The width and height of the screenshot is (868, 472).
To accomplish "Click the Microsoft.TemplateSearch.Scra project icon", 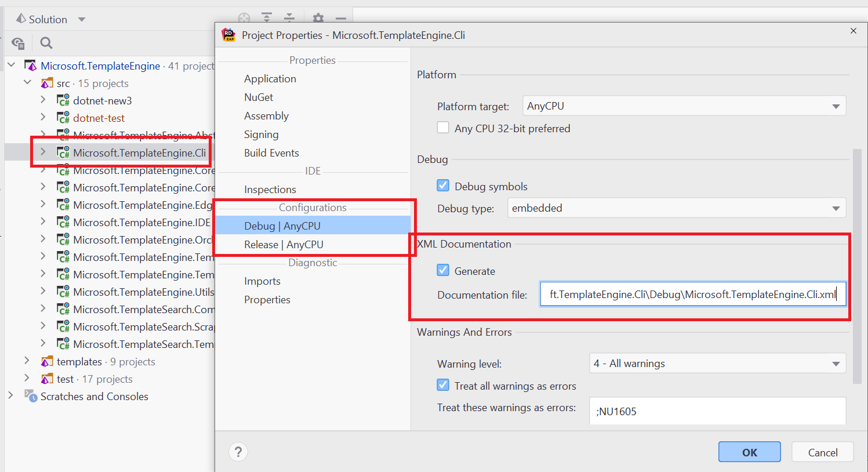I will click(x=63, y=326).
